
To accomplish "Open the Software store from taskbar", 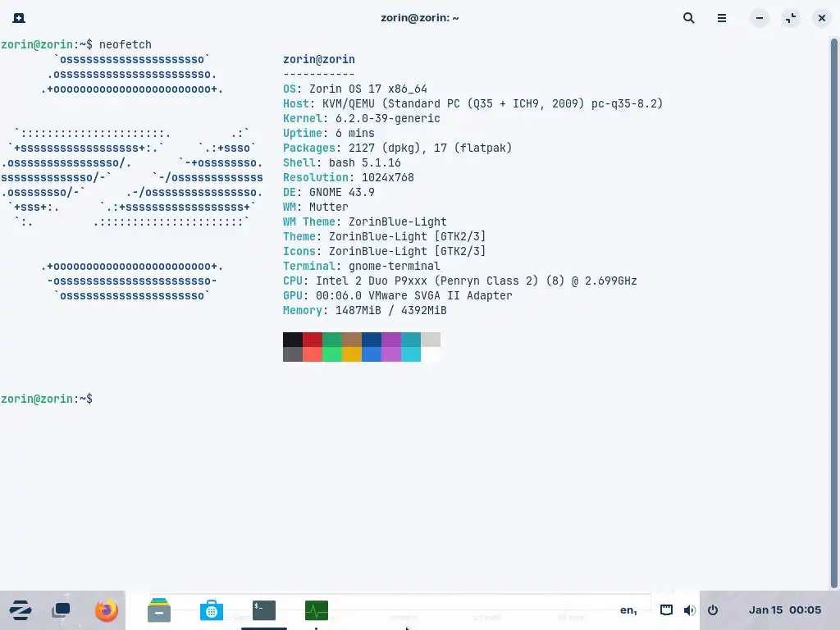I will pos(212,610).
